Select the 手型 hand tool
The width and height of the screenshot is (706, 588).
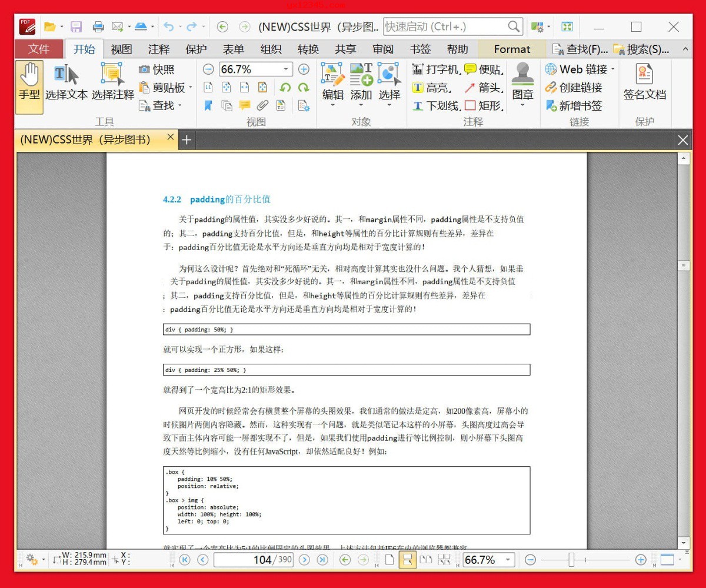click(x=29, y=85)
